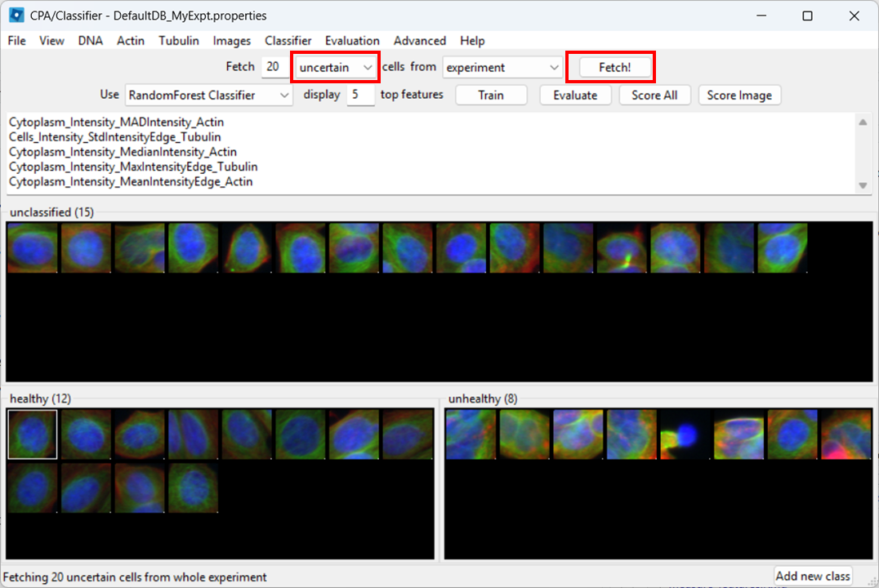
Task: Click the Fetch count input field showing 20
Action: (275, 66)
